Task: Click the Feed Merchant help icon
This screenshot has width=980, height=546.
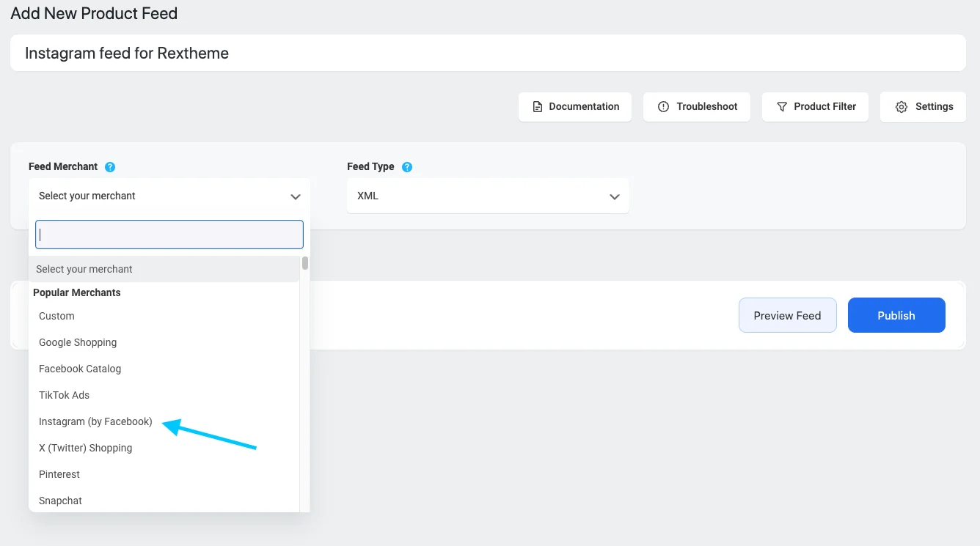Action: (110, 167)
